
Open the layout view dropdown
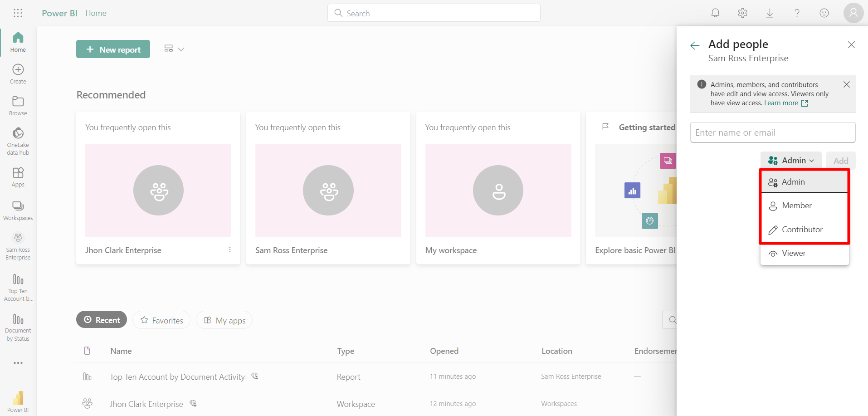tap(174, 49)
